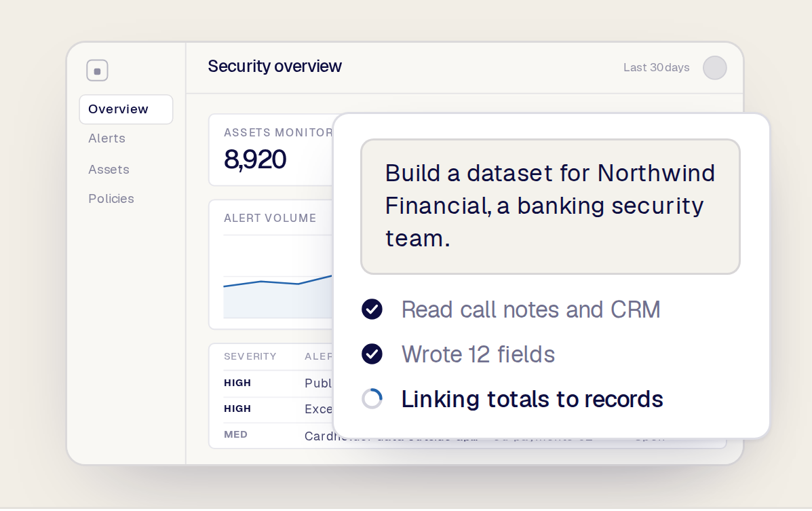Click the square app logo icon in sidebar

(98, 71)
